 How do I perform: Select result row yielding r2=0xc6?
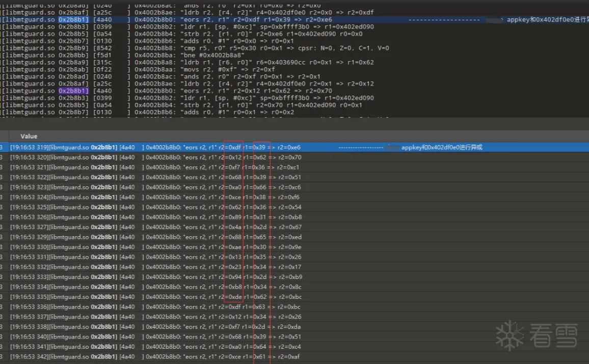(294, 187)
